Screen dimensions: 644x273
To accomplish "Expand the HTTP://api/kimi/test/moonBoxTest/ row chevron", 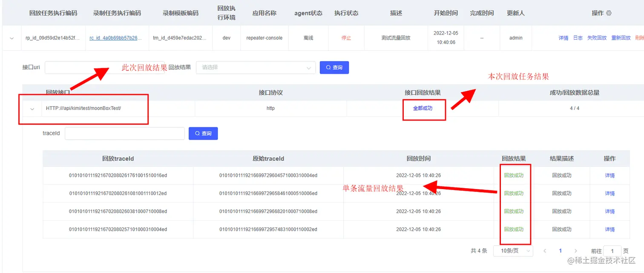I will coord(32,109).
